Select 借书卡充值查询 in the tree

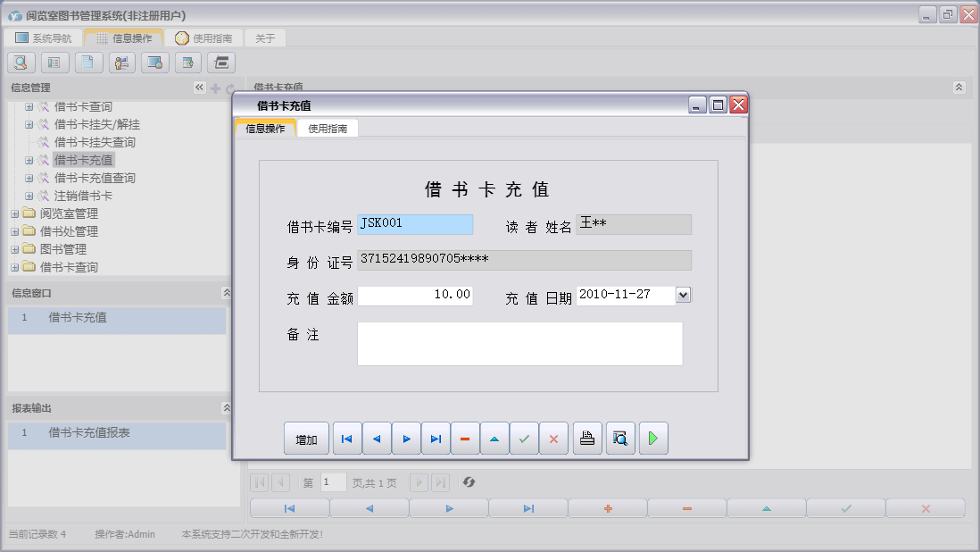pos(95,179)
